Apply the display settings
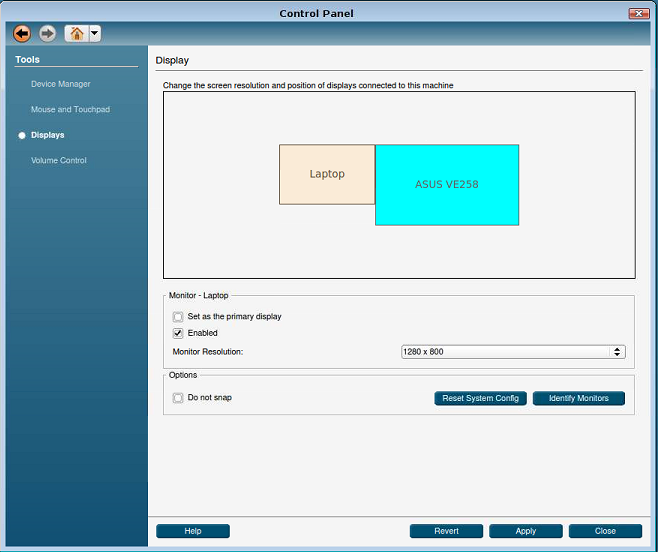Image resolution: width=658 pixels, height=552 pixels. coord(526,531)
